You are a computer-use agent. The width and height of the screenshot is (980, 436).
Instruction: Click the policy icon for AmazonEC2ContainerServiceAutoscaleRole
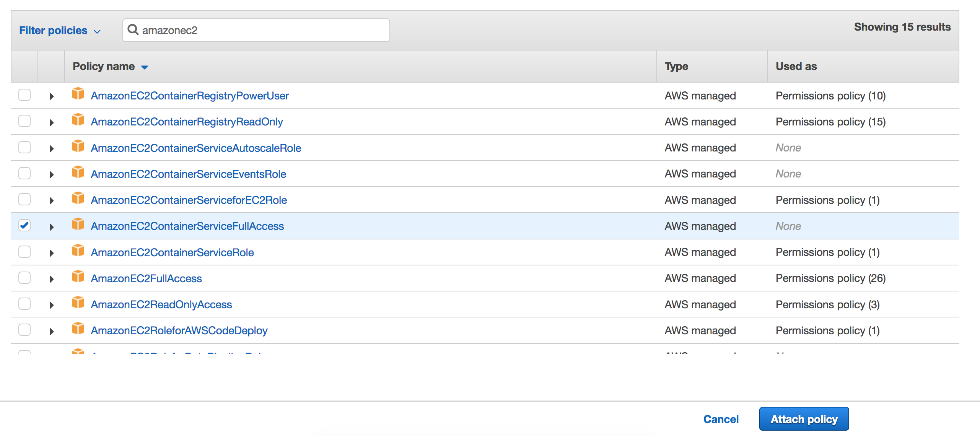tap(78, 146)
